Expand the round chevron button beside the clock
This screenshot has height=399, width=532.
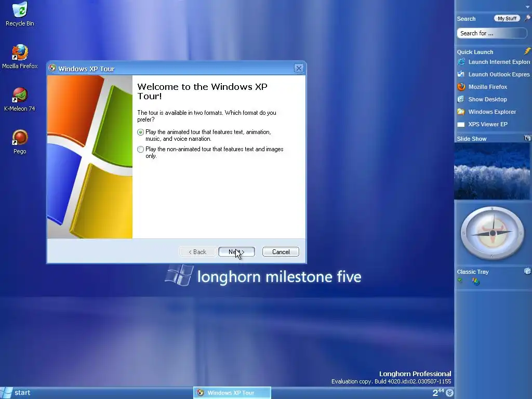click(449, 393)
